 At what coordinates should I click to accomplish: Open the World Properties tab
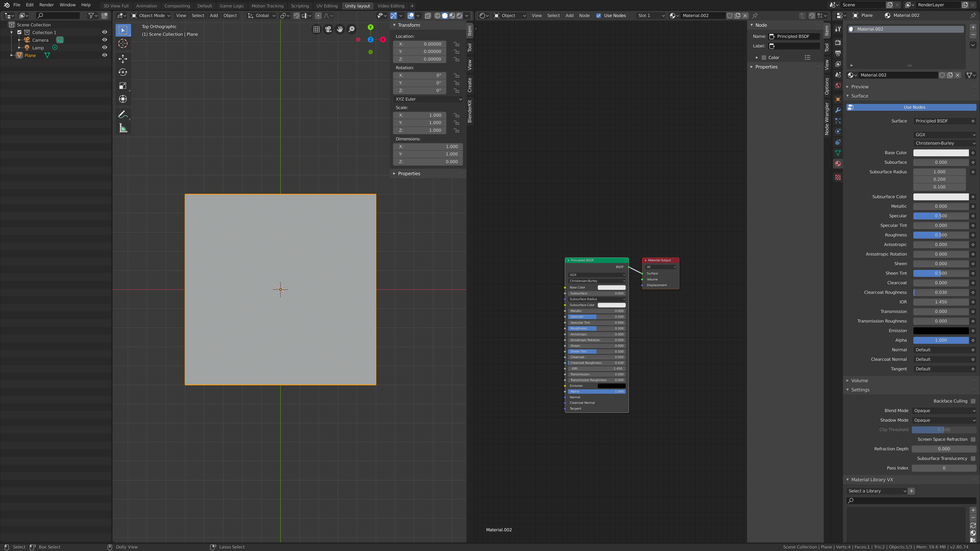point(838,86)
